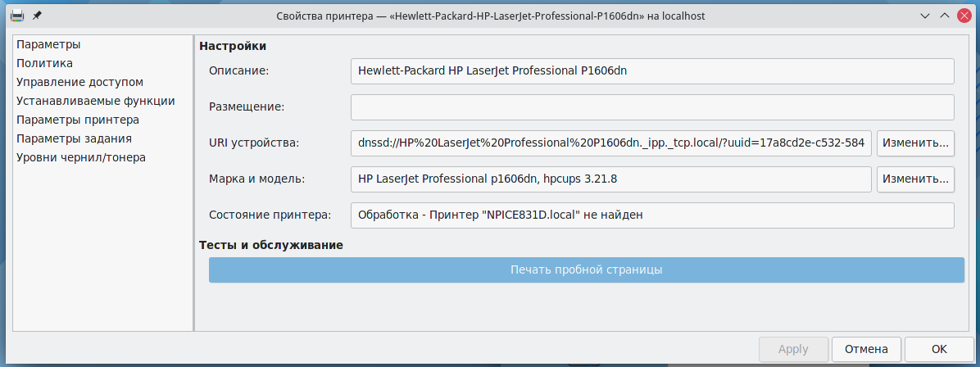This screenshot has height=367, width=980.
Task: Show Уровни чернил/тонера page
Action: tap(80, 157)
